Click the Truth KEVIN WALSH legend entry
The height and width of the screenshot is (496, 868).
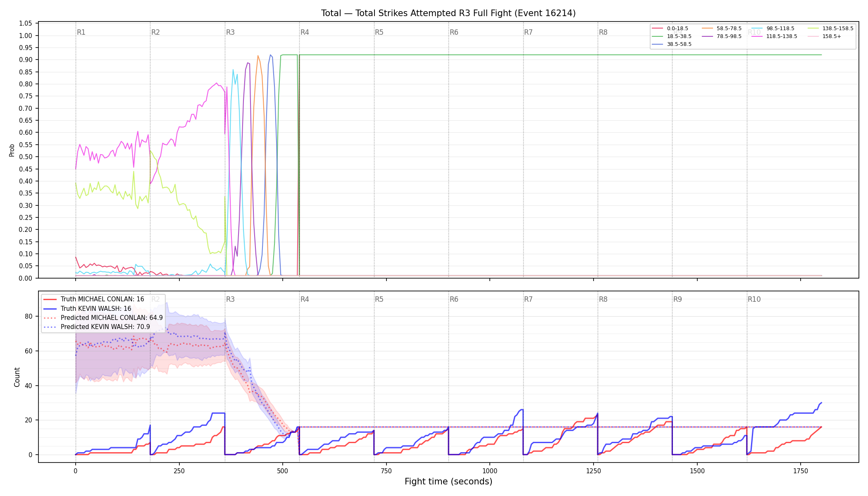87,308
